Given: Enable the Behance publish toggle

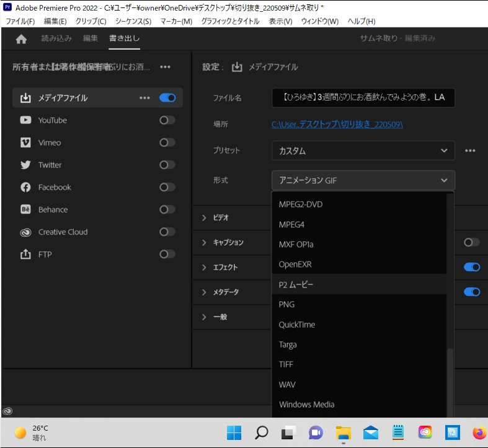Looking at the screenshot, I should pos(167,209).
